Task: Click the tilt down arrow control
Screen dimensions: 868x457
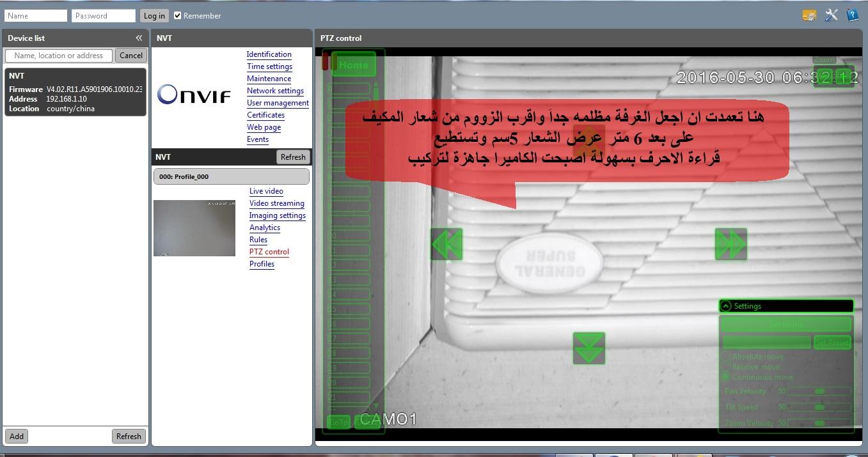Action: pos(588,348)
